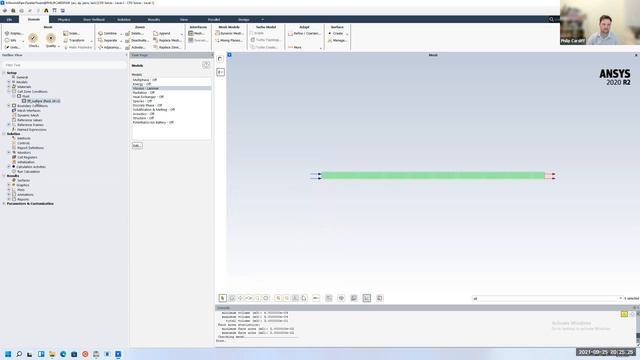The image size is (640, 360).
Task: Open Combine dropdown in Zones group
Action: tap(121, 34)
